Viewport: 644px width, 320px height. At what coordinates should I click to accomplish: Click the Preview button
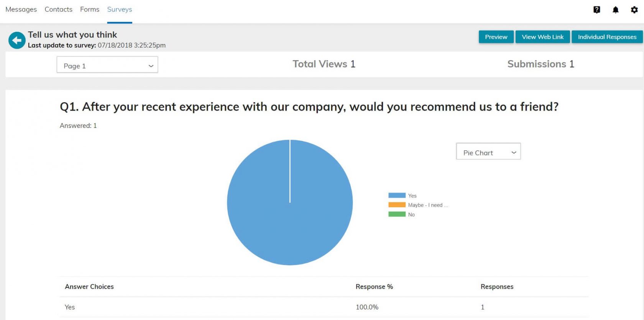[x=496, y=37]
